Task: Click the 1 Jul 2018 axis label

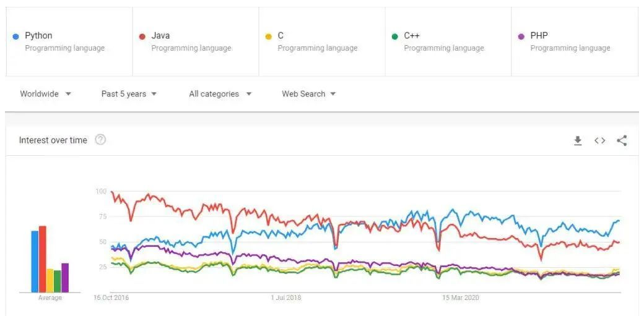Action: [x=286, y=297]
